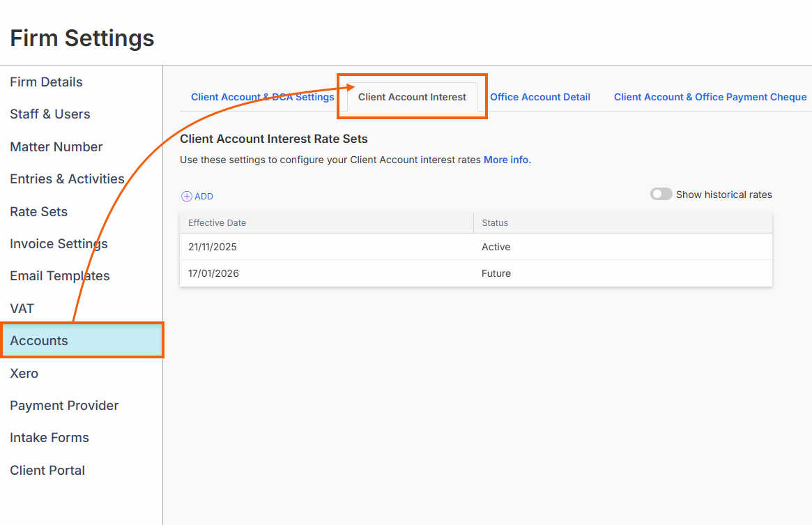
Task: Switch to Client Account & DCA Settings tab
Action: (x=262, y=97)
